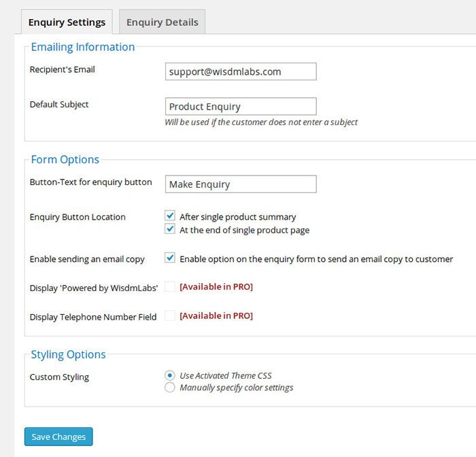Choose Use Activated Theme CSS radio

click(170, 375)
